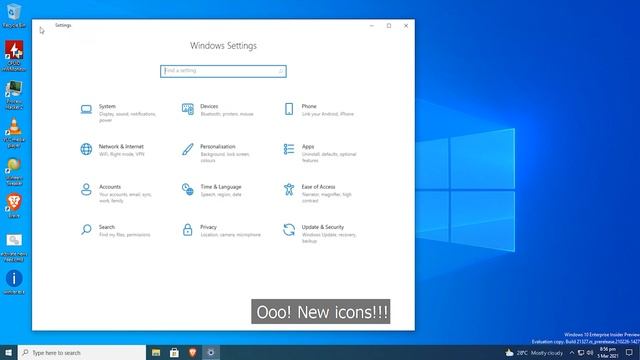Open the Network & Internet globe icon
The image size is (640, 360).
(x=86, y=149)
